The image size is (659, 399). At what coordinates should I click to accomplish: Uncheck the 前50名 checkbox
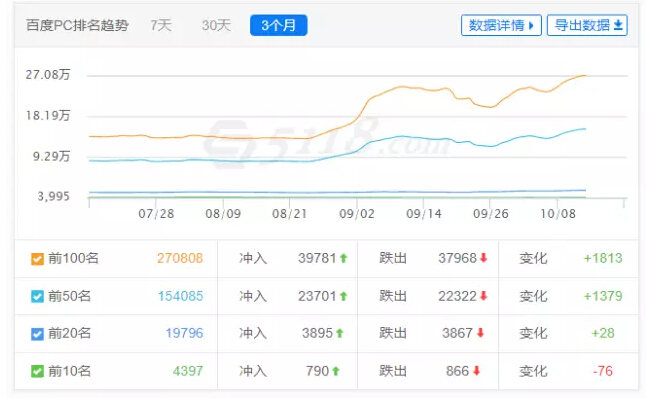tap(37, 296)
